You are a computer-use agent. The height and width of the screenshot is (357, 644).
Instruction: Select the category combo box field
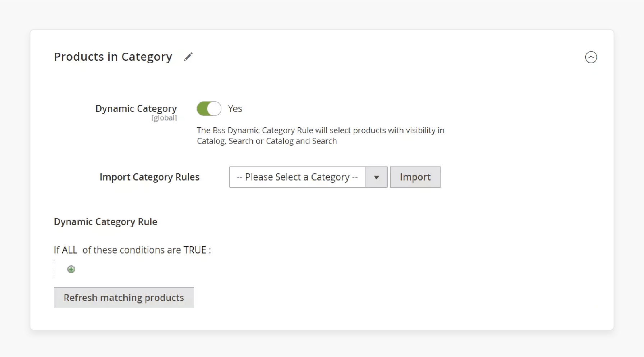[x=297, y=177]
